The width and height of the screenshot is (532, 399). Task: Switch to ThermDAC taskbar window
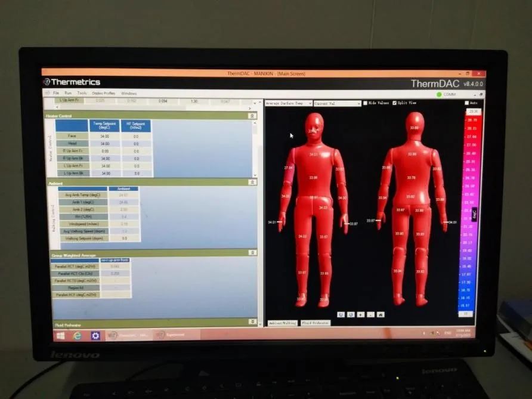(x=128, y=335)
